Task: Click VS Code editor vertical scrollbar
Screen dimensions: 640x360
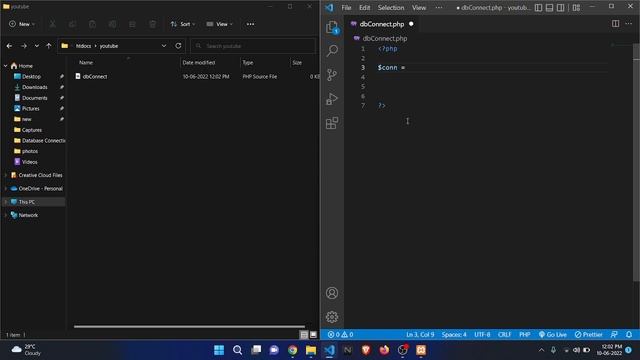Action: tap(636, 163)
